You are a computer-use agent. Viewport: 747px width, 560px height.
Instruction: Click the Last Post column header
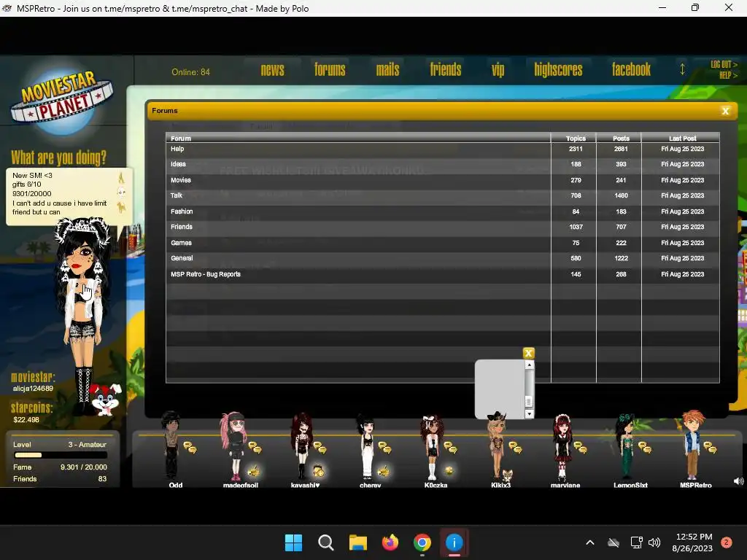(682, 138)
